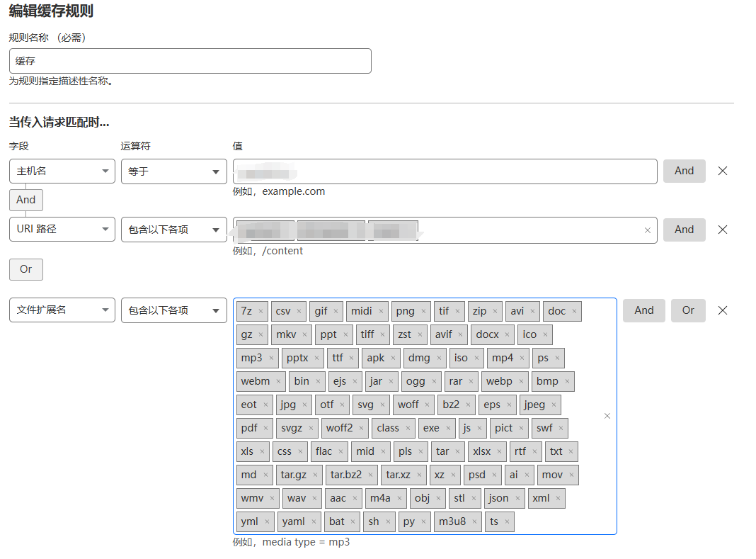Remove the webm extension tag

[x=278, y=381]
